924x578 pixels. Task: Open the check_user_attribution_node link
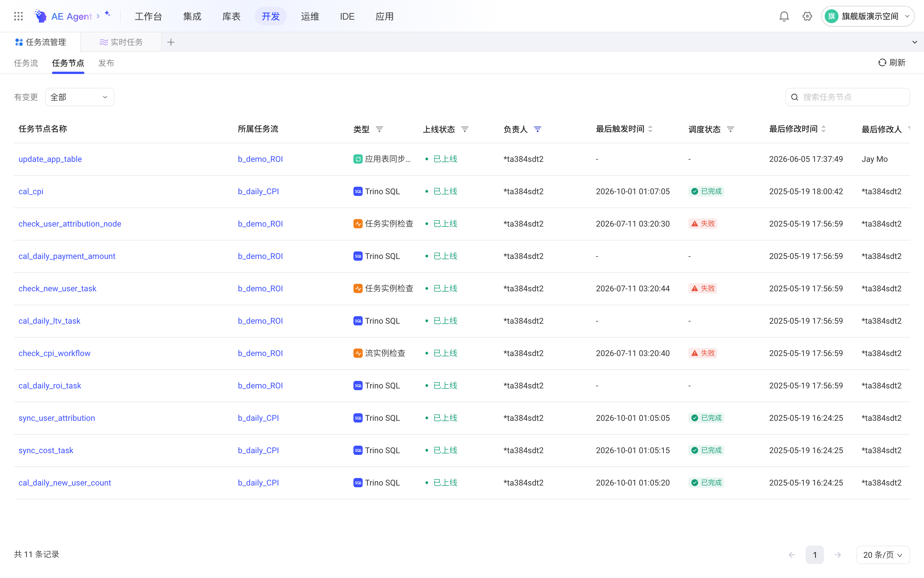pos(70,224)
